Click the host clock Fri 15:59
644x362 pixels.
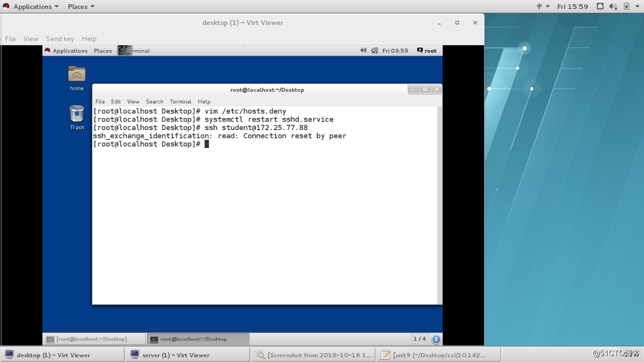point(572,7)
